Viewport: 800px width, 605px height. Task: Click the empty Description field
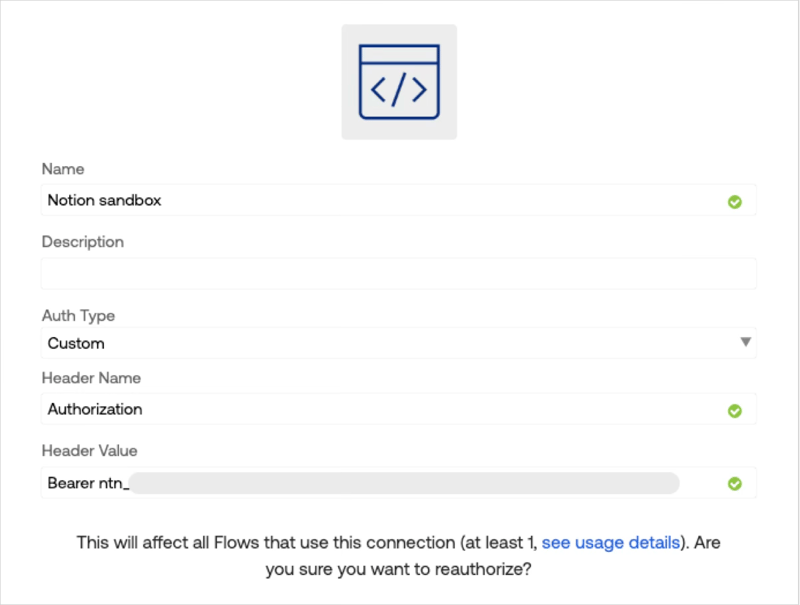point(300,272)
